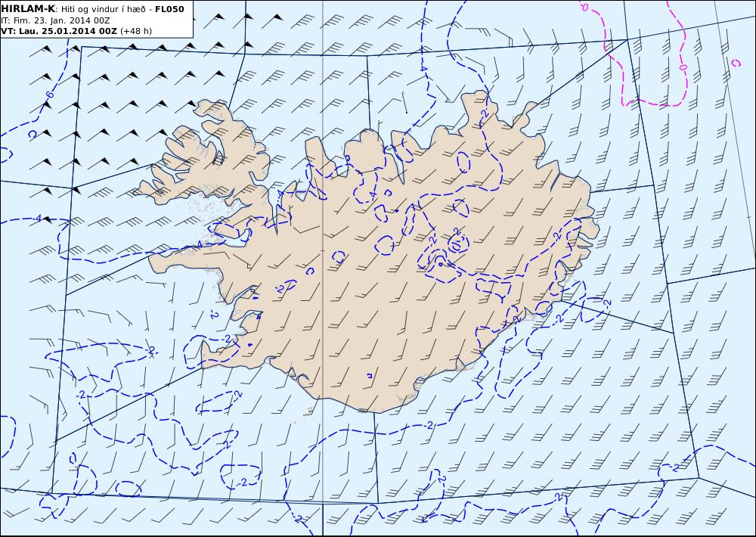
Task: Click the "(+48 h)" forecast offset text
Action: click(x=136, y=31)
